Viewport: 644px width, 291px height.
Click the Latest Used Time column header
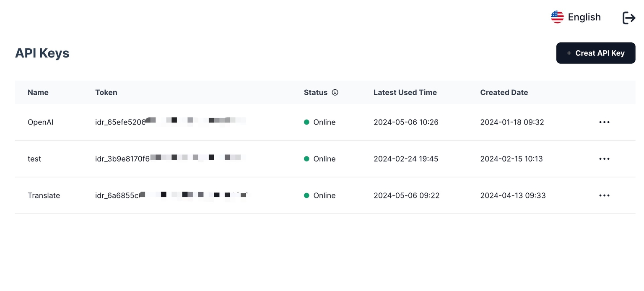[405, 93]
